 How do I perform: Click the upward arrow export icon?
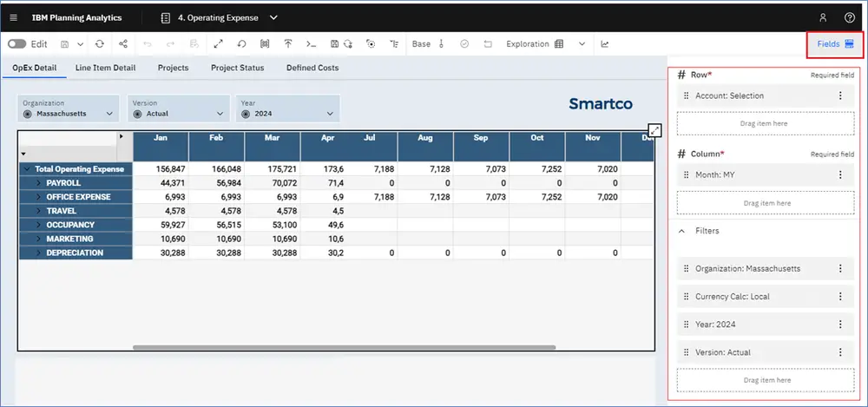click(288, 43)
